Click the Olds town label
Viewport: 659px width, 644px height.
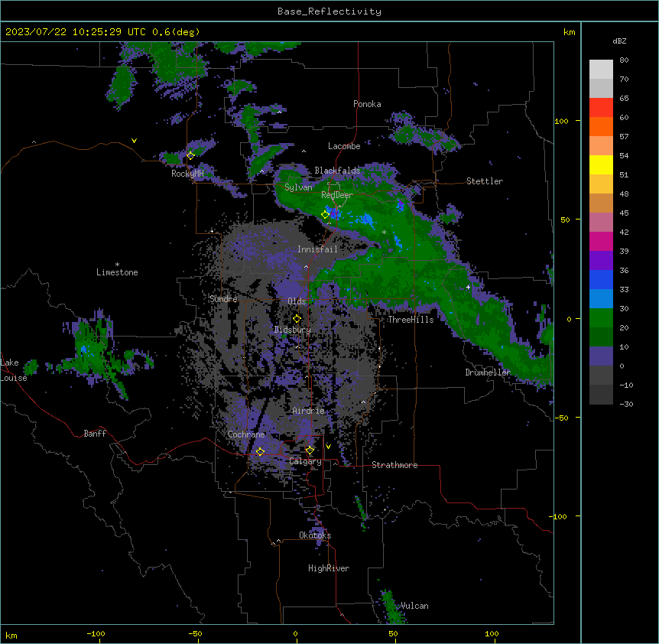point(297,301)
